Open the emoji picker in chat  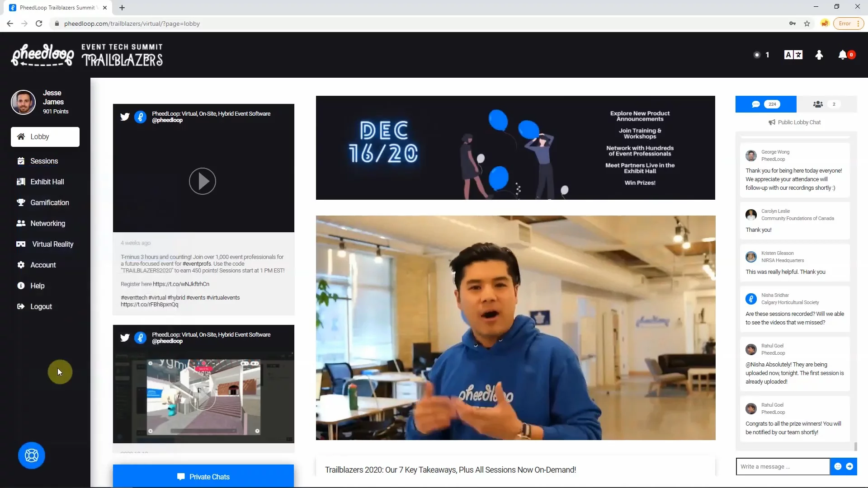coord(838,466)
